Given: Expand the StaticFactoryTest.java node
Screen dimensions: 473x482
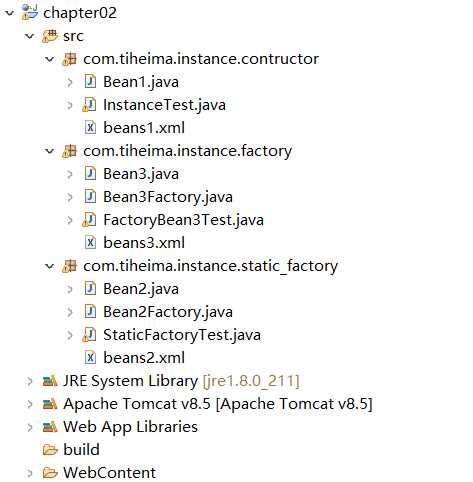Looking at the screenshot, I should tap(70, 335).
